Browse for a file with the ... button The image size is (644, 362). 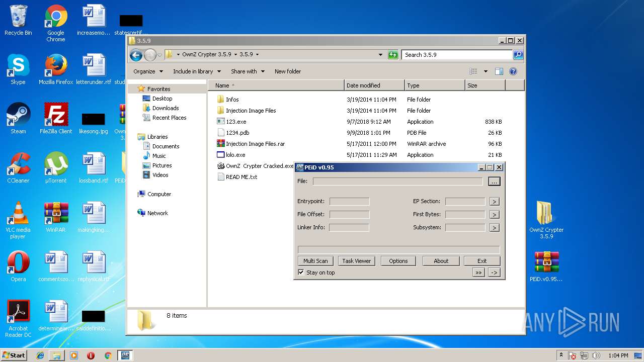[x=494, y=182]
